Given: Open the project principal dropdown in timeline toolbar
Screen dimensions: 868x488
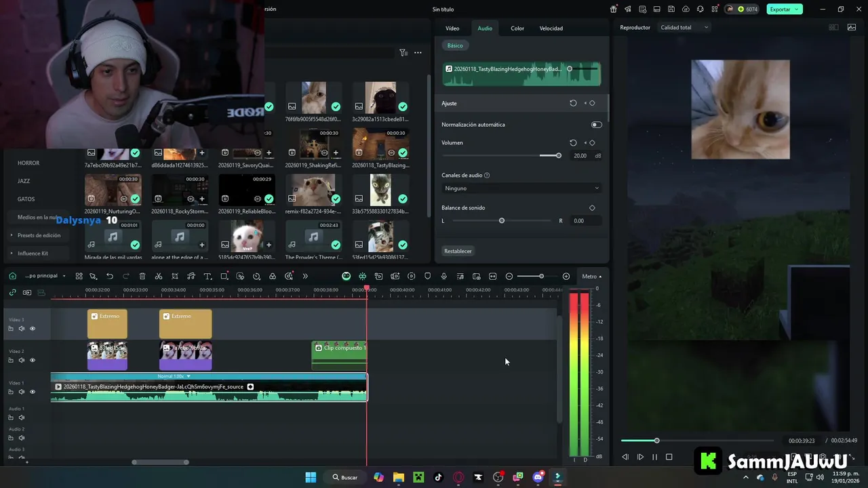Looking at the screenshot, I should point(45,276).
